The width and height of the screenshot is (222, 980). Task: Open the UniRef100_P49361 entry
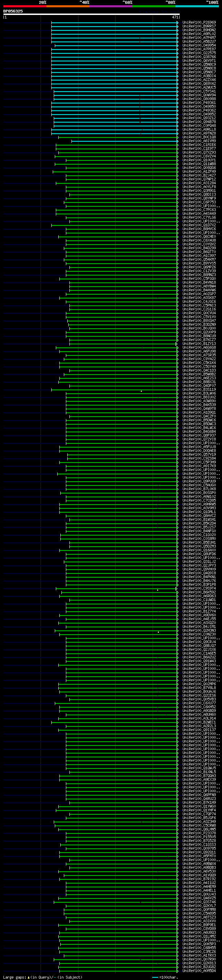199,103
